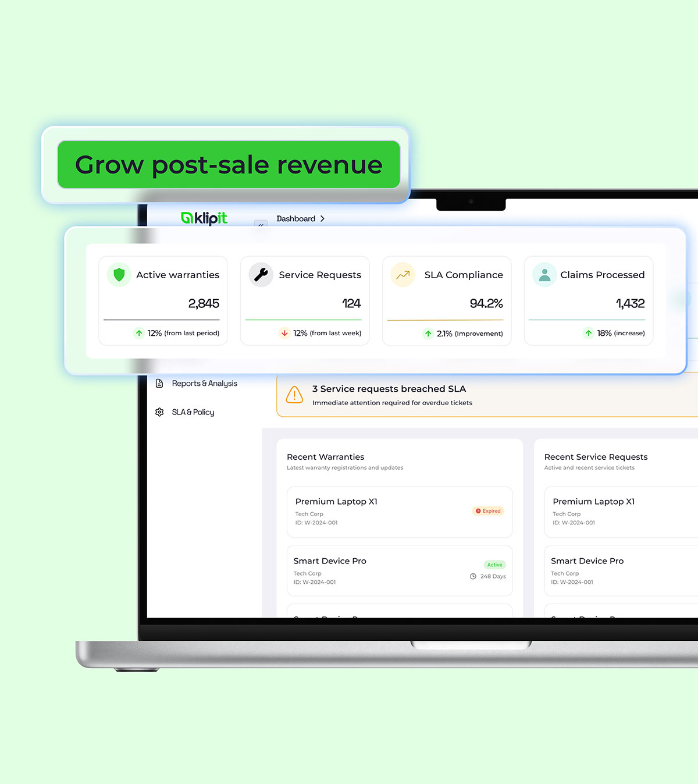
Task: Click the Claims Processed person icon
Action: click(x=544, y=275)
